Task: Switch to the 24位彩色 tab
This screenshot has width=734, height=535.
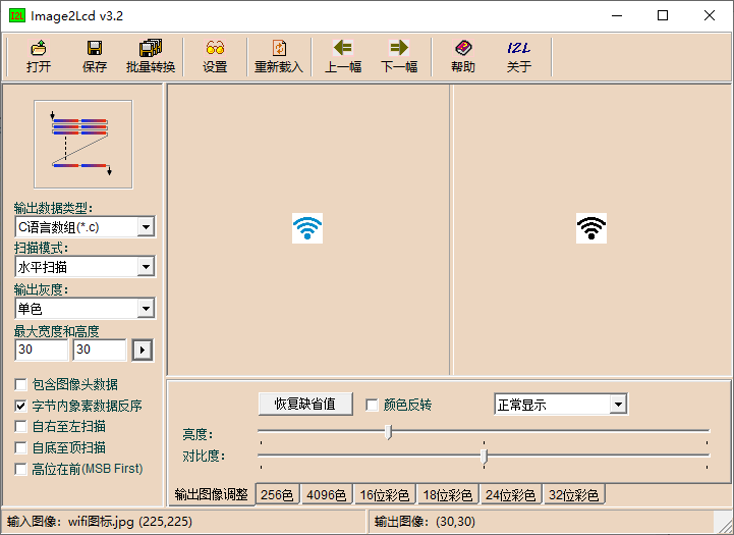Action: click(x=511, y=495)
